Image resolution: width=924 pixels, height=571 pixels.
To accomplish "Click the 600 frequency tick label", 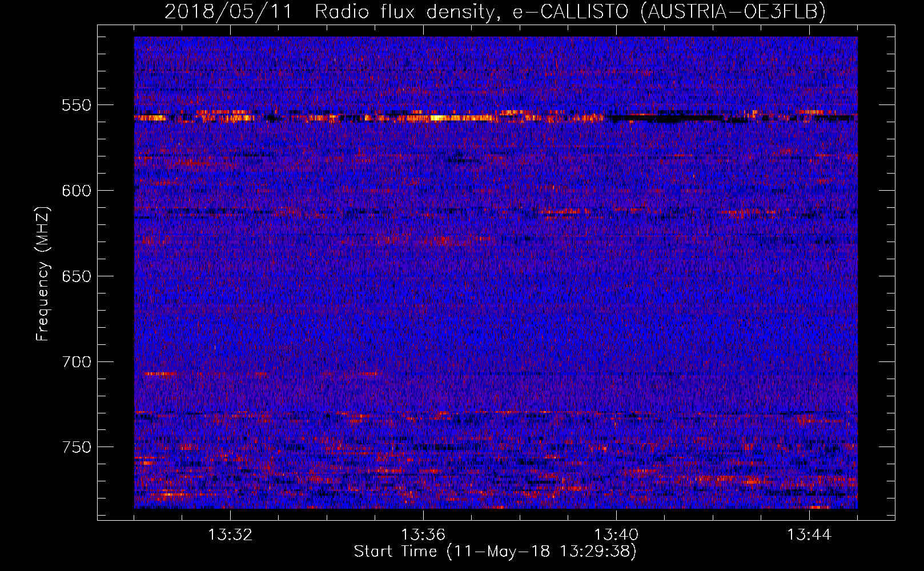I will 77,191.
